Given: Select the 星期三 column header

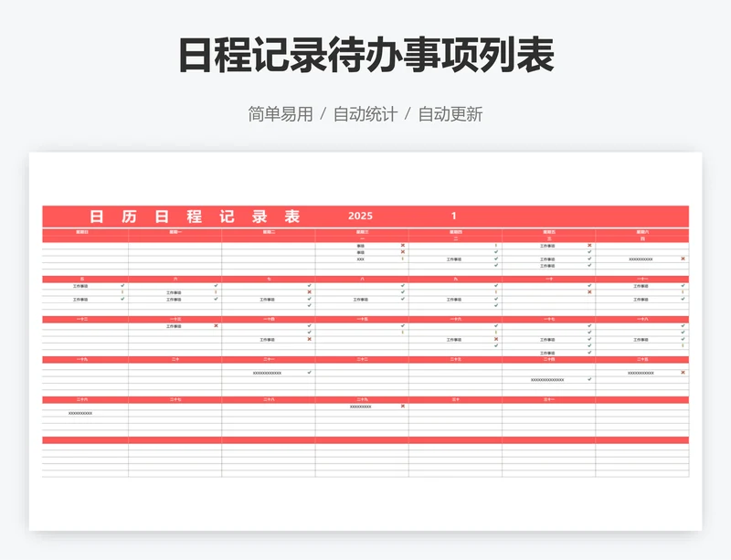Looking at the screenshot, I should point(362,233).
